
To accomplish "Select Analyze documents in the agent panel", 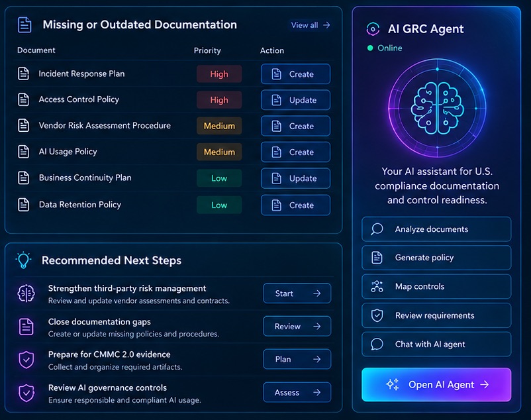I will [436, 229].
